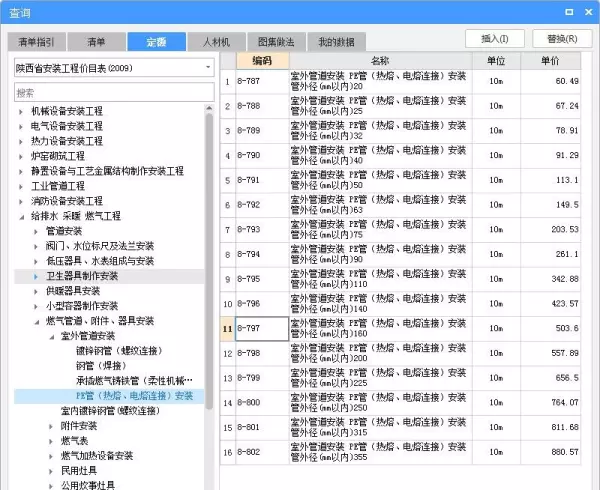The image size is (600, 490).
Task: Expand the 燃气加热设备安装 node
Action: coord(51,456)
